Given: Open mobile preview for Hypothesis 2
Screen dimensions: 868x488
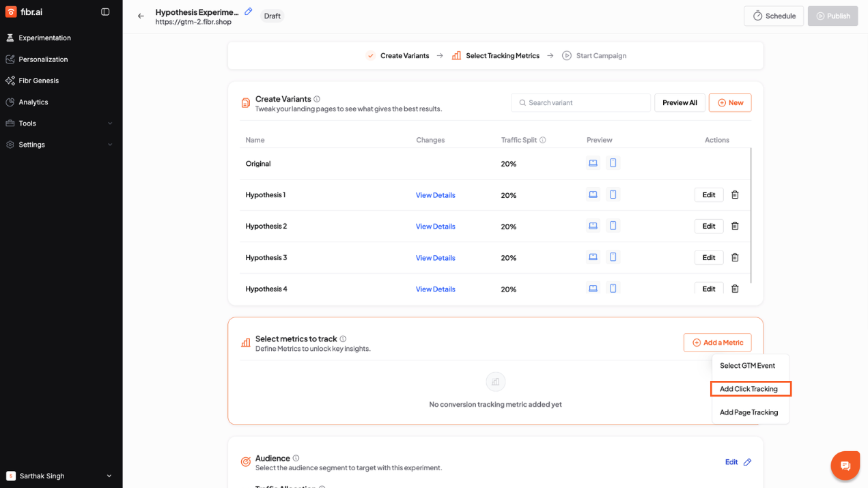Looking at the screenshot, I should click(x=613, y=226).
